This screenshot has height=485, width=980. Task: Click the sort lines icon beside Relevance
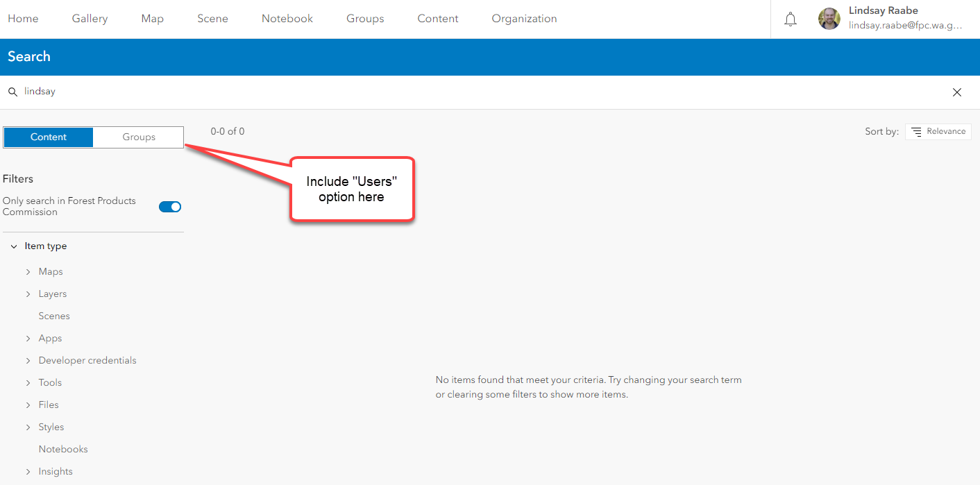pyautogui.click(x=916, y=132)
